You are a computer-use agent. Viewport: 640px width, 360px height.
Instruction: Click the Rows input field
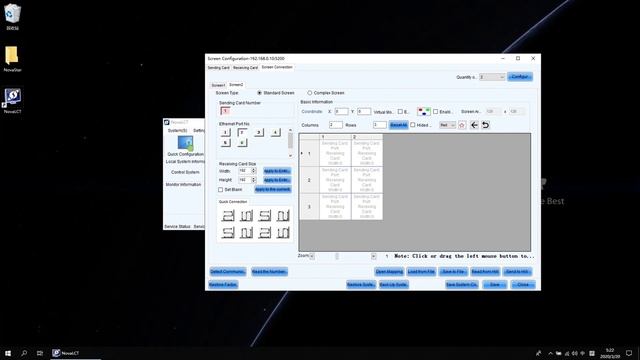[380, 125]
